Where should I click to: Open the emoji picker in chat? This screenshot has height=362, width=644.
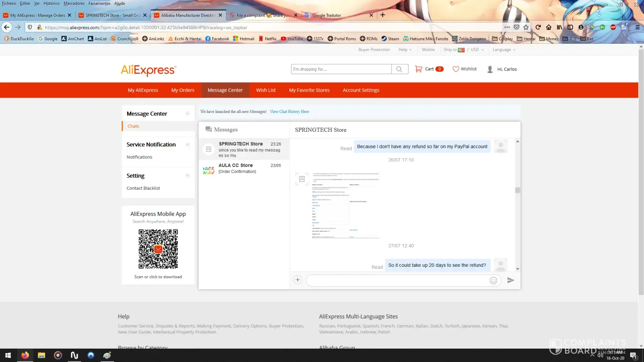493,281
